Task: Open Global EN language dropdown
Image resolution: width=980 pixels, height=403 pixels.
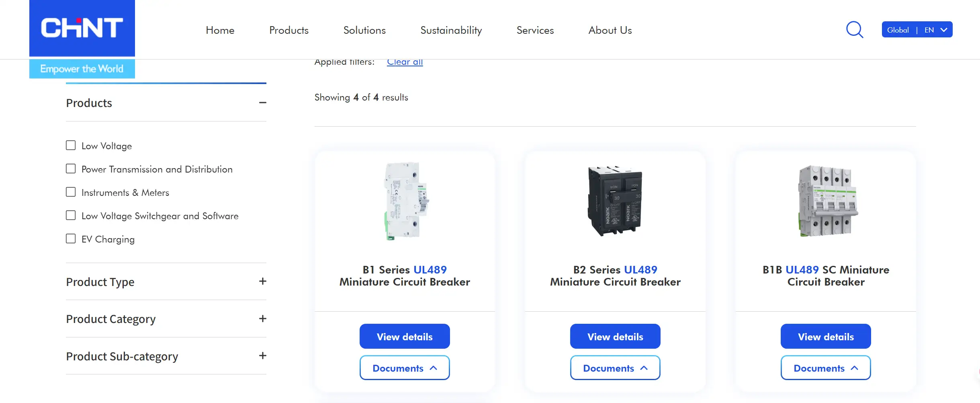Action: pos(917,30)
